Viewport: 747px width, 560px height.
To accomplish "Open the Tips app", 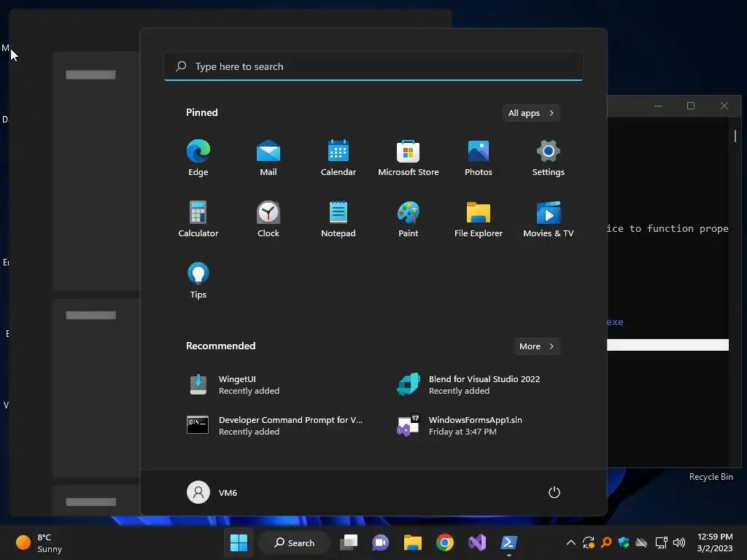I will coord(198,281).
